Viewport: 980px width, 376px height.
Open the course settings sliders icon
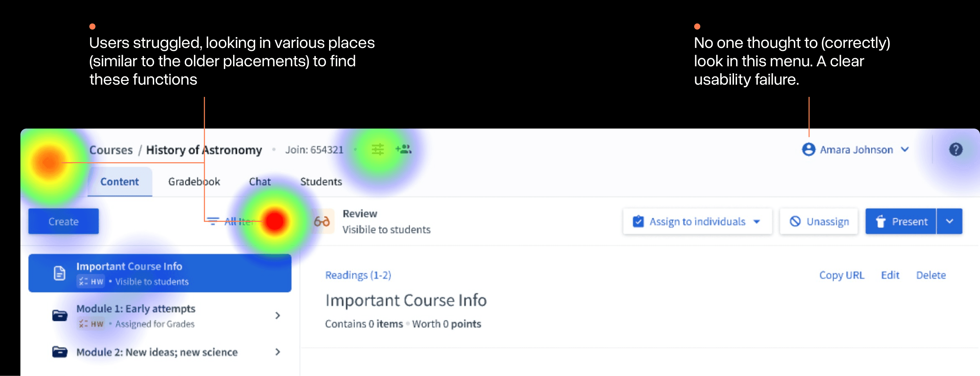(x=378, y=150)
